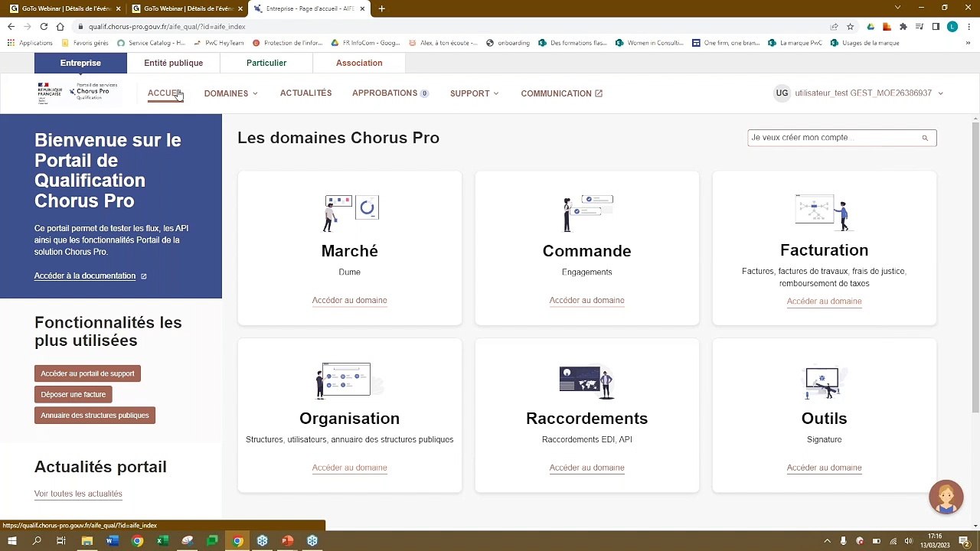
Task: Click Accéder au domaine under Commande
Action: [586, 300]
